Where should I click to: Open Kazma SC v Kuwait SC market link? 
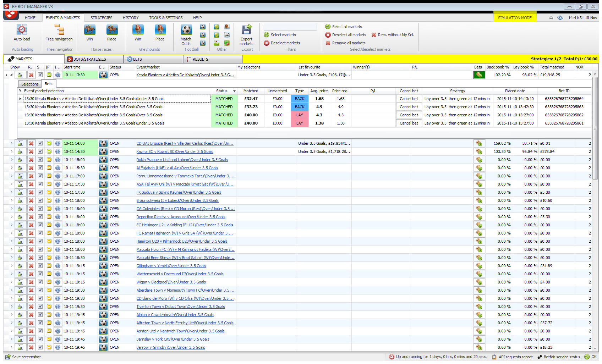coord(175,151)
